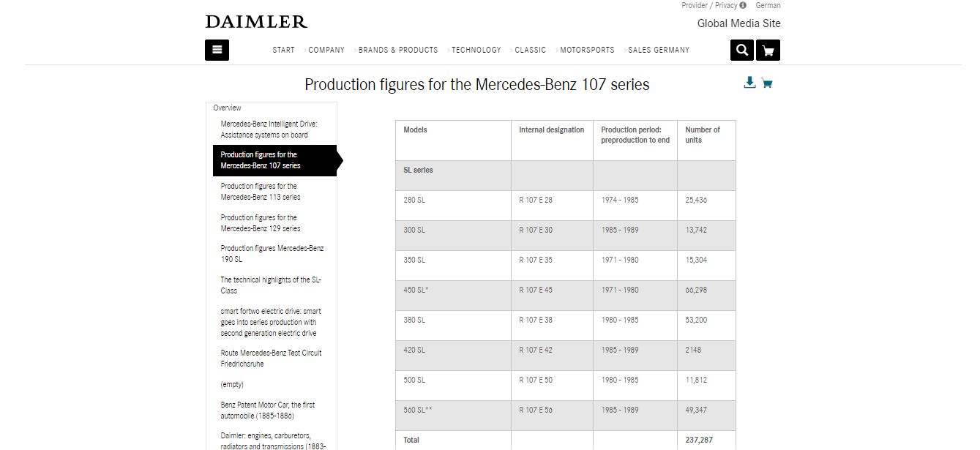Open Route Mercedes-Benz Test Circuit Friedrichsruhe
The image size is (980, 450).
point(271,359)
